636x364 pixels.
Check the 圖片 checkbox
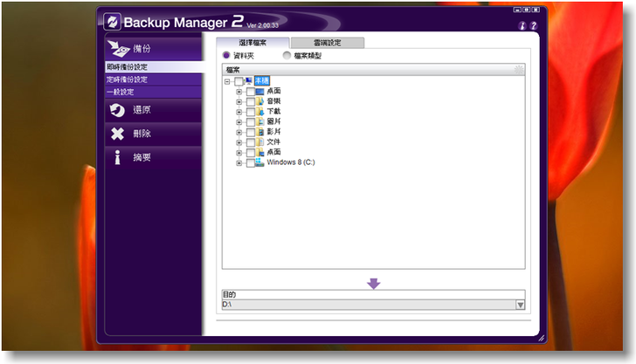click(250, 122)
